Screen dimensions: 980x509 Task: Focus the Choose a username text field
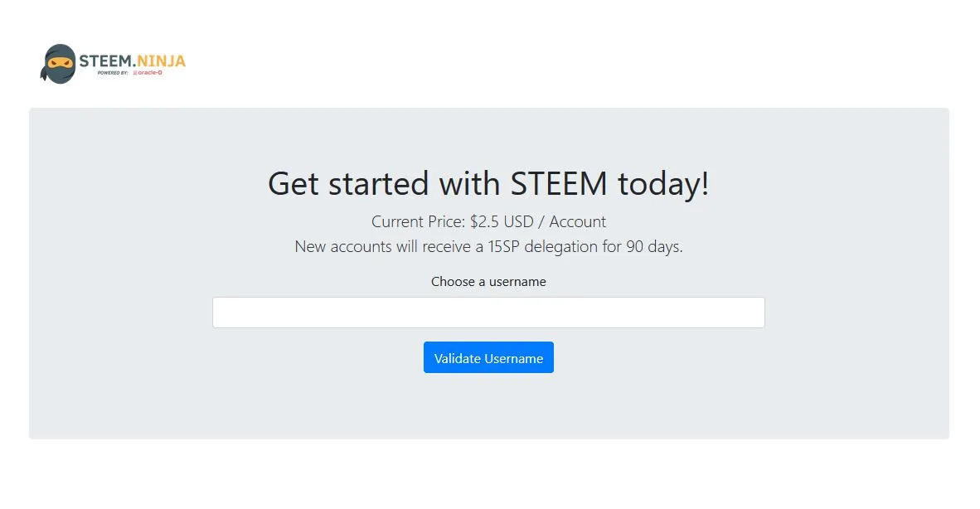click(488, 313)
